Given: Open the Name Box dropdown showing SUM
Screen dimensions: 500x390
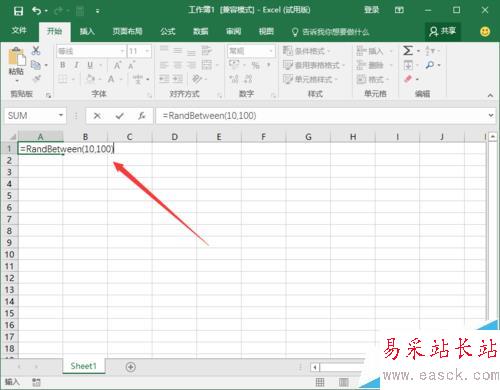Looking at the screenshot, I should tap(61, 115).
